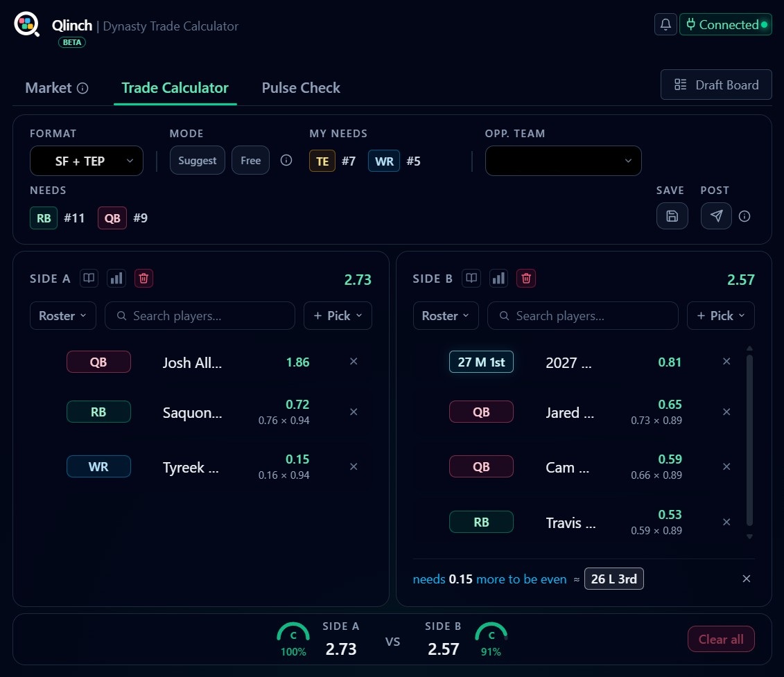This screenshot has height=677, width=784.
Task: Click Saquon... player name
Action: 192,412
